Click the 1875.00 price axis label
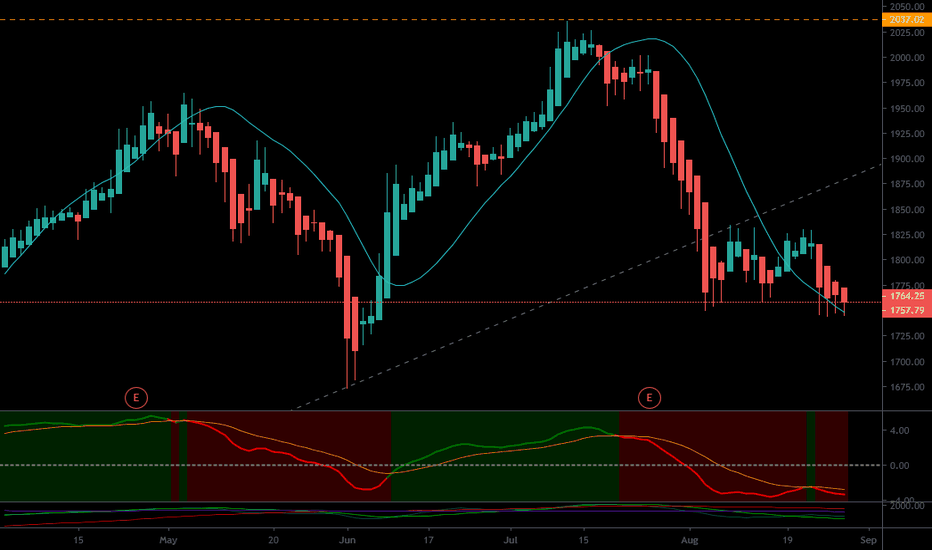932x550 pixels. point(907,184)
